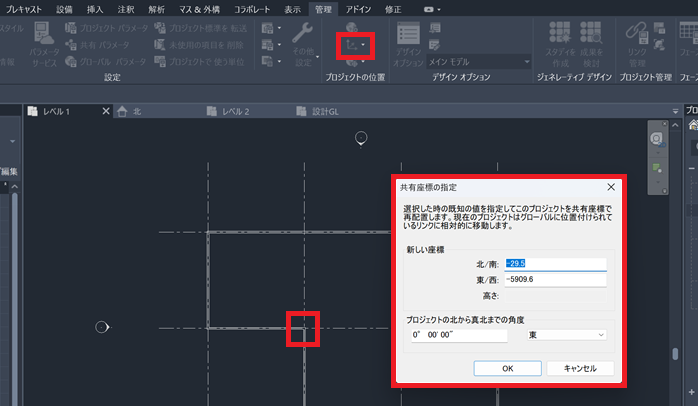Viewport: 698px width, 406px height.
Task: Click home icon in right browser panel
Action: click(x=693, y=125)
